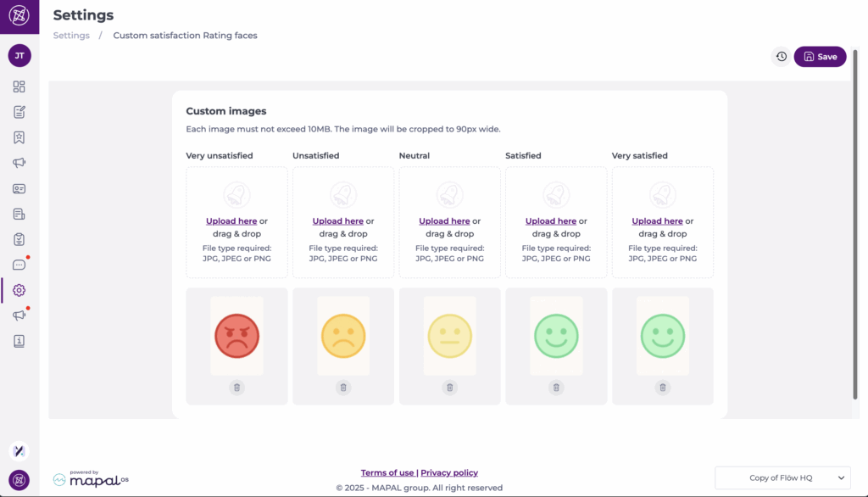Click Custom satisfaction Rating faces breadcrumb
Viewport: 868px width, 497px height.
click(x=185, y=36)
